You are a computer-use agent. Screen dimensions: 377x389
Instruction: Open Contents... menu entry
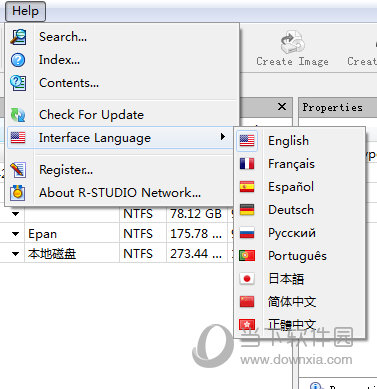click(122, 83)
